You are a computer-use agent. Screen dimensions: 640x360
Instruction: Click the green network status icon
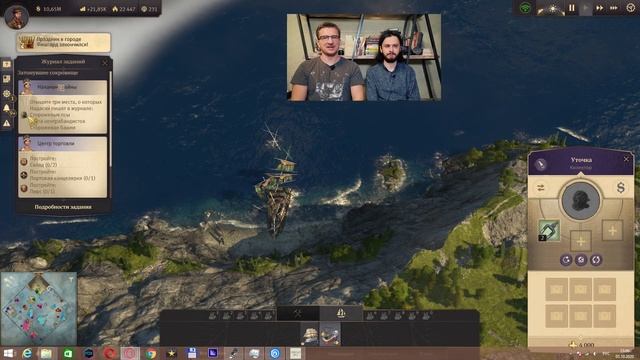point(525,8)
